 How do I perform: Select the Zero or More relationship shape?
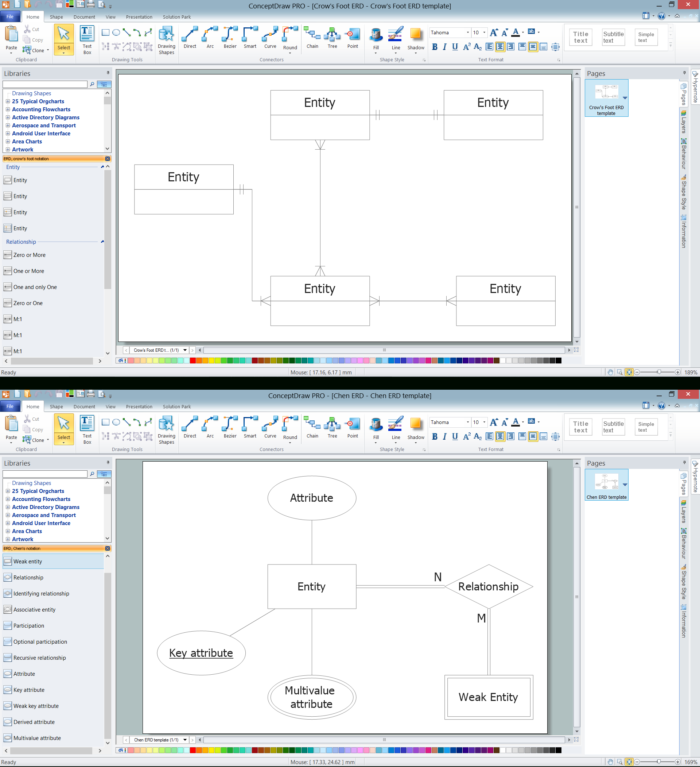(x=28, y=255)
